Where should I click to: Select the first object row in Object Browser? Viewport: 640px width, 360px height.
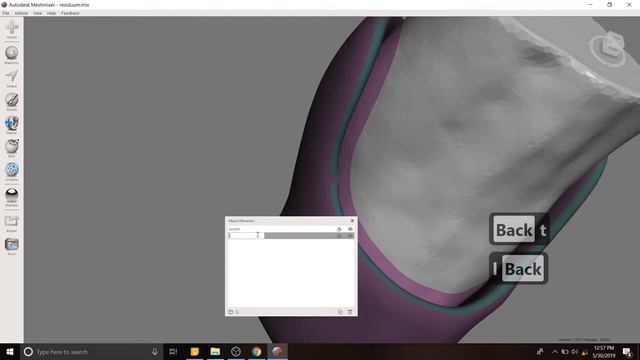click(291, 229)
